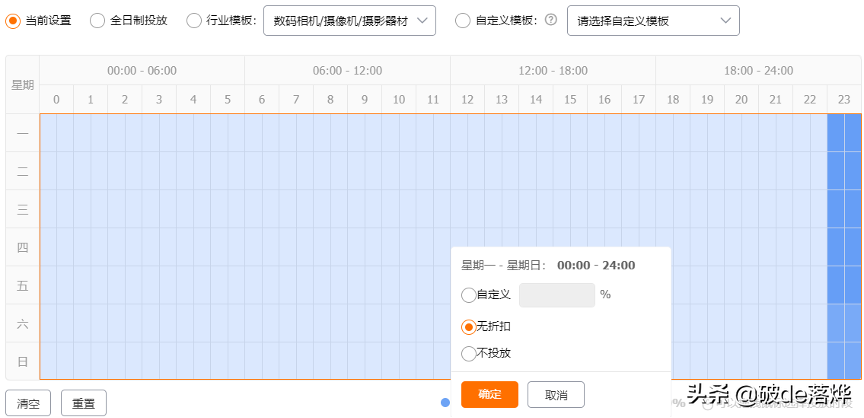Click the custom discount percentage input field
Screen dimensions: 864x418
[x=557, y=295]
